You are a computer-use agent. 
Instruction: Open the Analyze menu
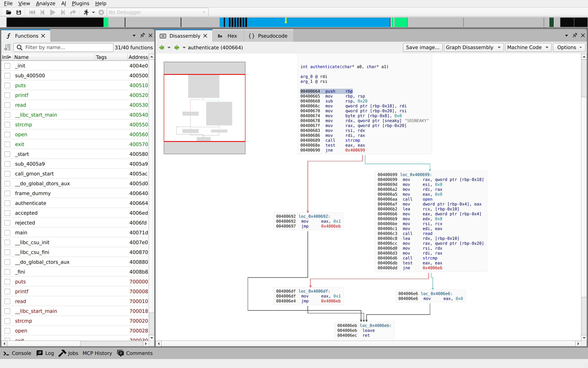coord(46,3)
